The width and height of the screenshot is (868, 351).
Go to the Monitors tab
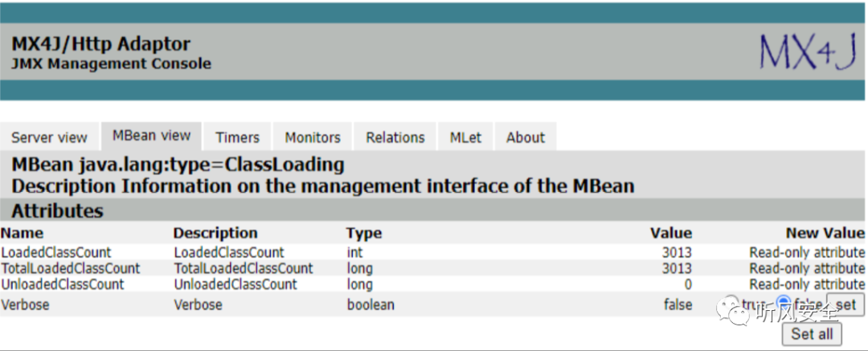312,137
